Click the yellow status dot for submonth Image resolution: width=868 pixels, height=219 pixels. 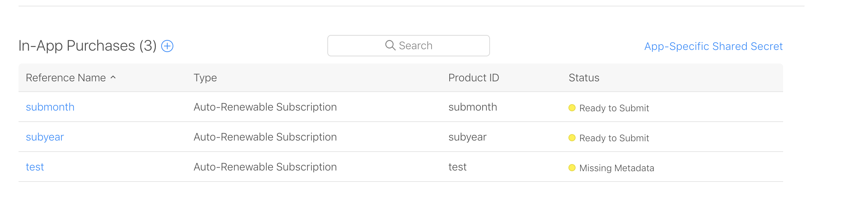pyautogui.click(x=572, y=108)
